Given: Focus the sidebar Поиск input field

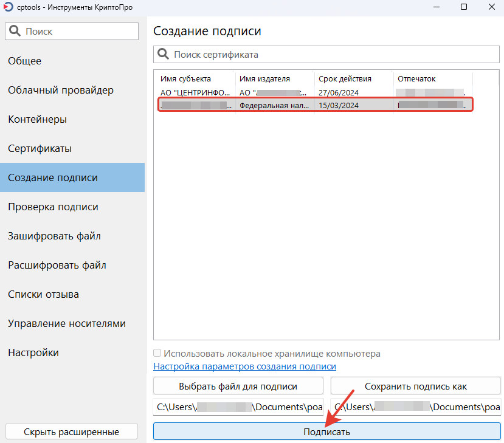Looking at the screenshot, I should coord(72,31).
